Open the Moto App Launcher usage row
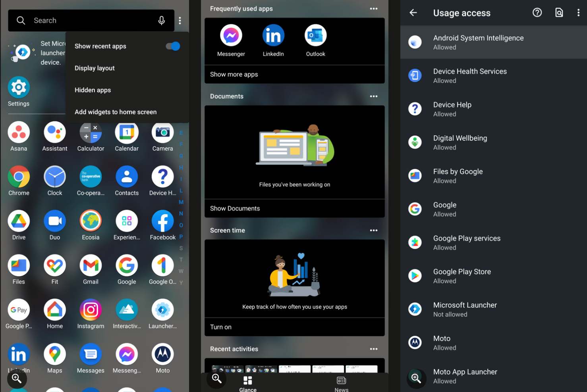This screenshot has width=587, height=392. click(x=494, y=376)
